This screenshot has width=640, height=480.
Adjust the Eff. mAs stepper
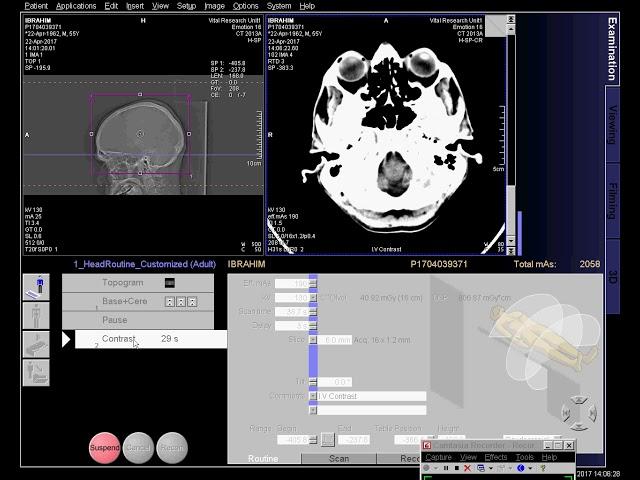click(x=313, y=284)
